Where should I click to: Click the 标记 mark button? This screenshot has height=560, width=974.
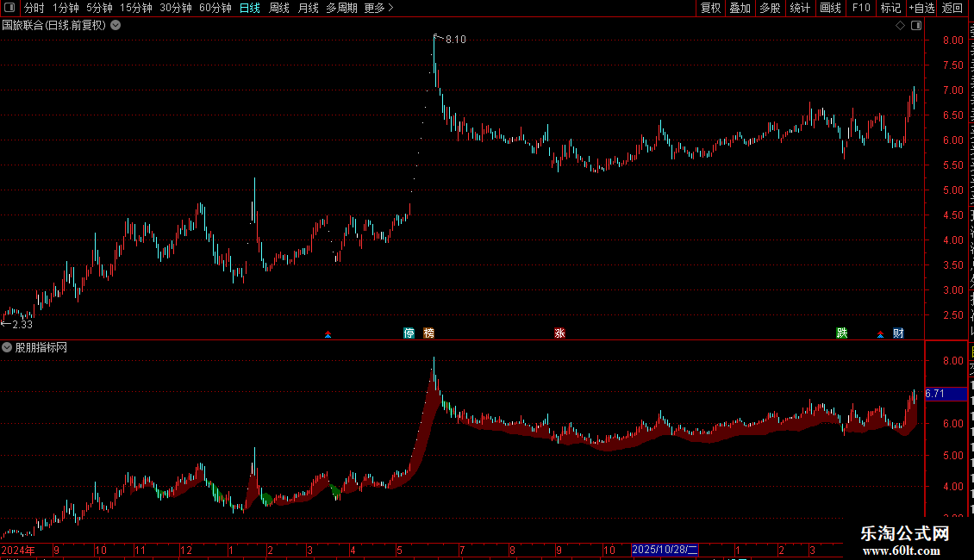click(890, 8)
